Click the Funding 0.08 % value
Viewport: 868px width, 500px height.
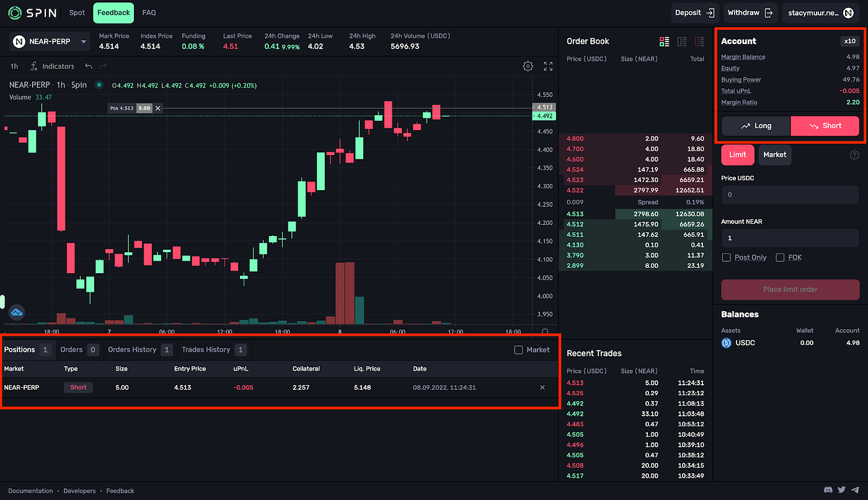click(x=193, y=46)
